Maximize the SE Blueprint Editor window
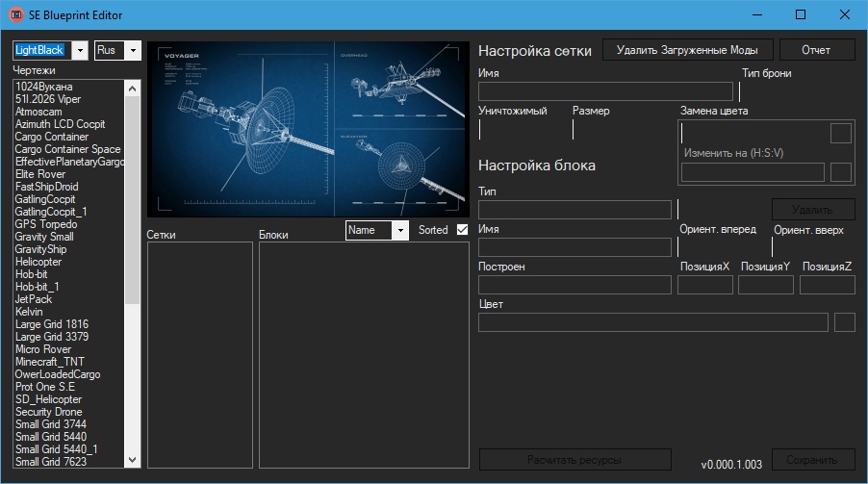Image resolution: width=868 pixels, height=484 pixels. tap(801, 15)
